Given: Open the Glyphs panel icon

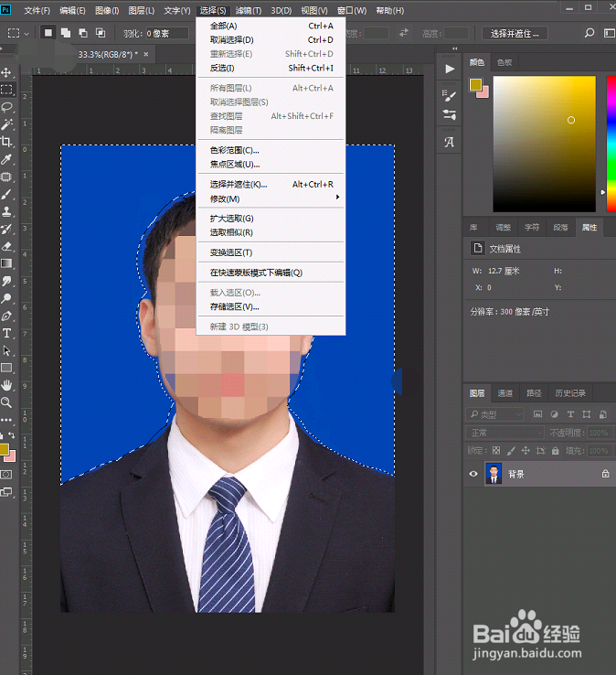Looking at the screenshot, I should (x=450, y=142).
